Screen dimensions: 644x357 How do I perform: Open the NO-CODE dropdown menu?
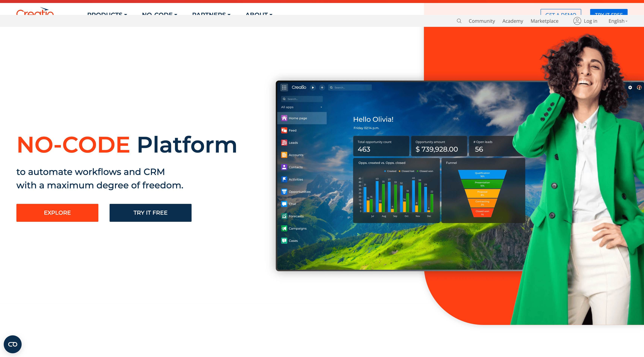160,14
